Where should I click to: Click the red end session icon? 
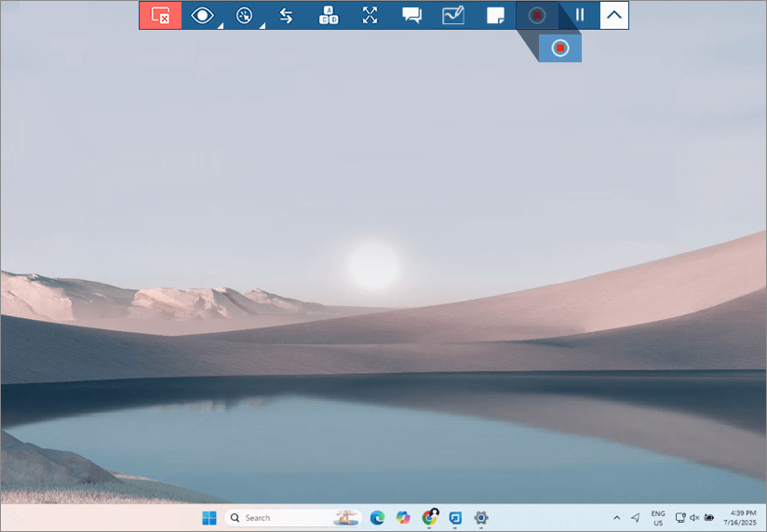160,16
